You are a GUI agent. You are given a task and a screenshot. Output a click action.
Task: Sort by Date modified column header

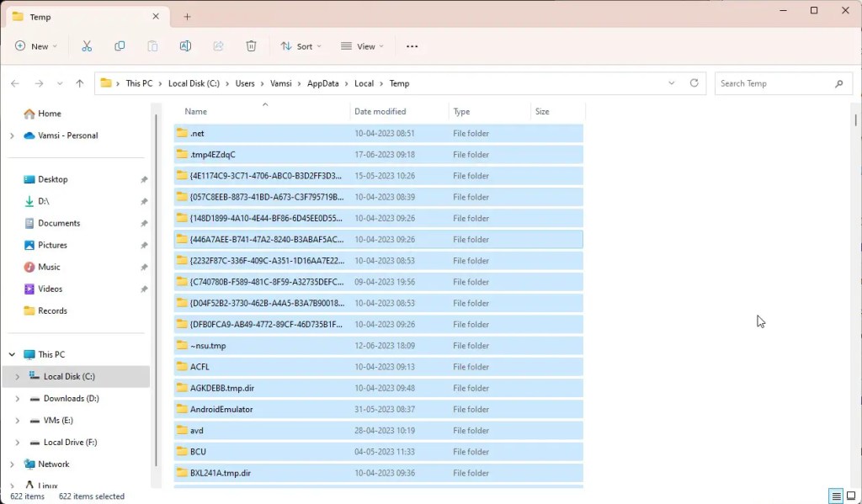[399, 112]
